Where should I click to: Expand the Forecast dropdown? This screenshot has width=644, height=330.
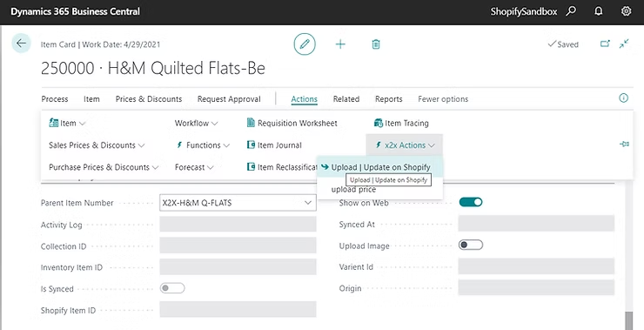click(x=211, y=168)
